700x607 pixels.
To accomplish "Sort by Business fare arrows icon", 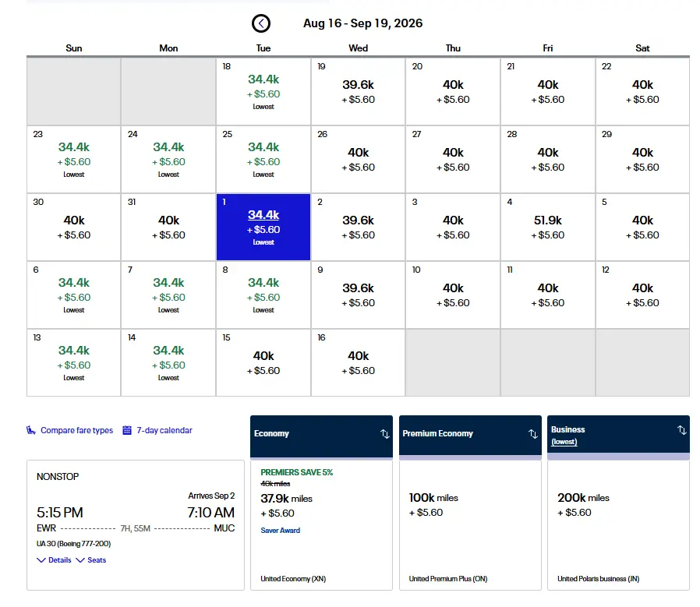I will tap(681, 430).
